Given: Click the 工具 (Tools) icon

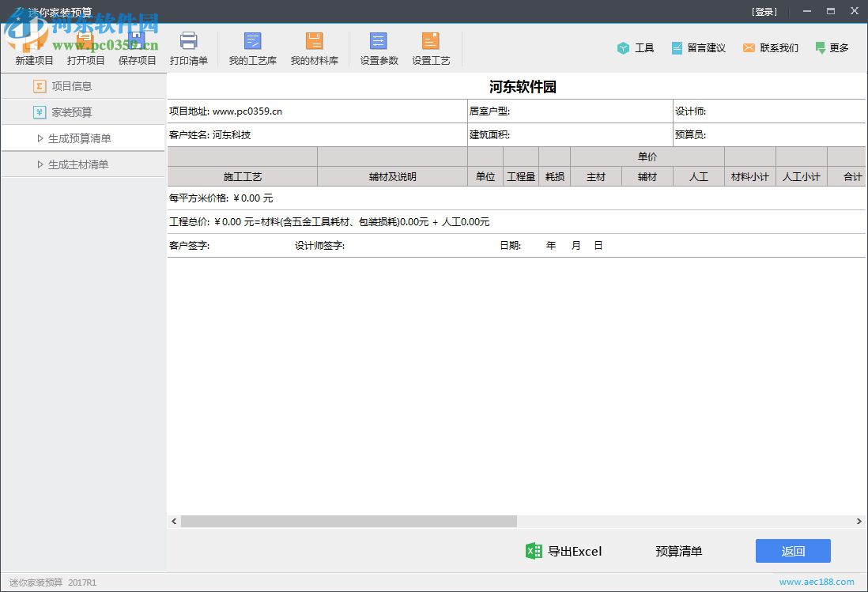Looking at the screenshot, I should (x=635, y=47).
